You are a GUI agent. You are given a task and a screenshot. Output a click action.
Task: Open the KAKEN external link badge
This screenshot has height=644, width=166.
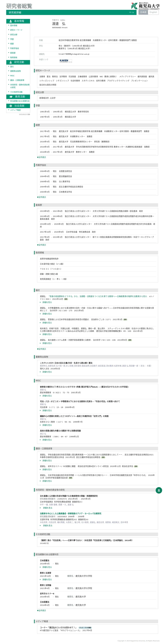pyautogui.click(x=66, y=61)
